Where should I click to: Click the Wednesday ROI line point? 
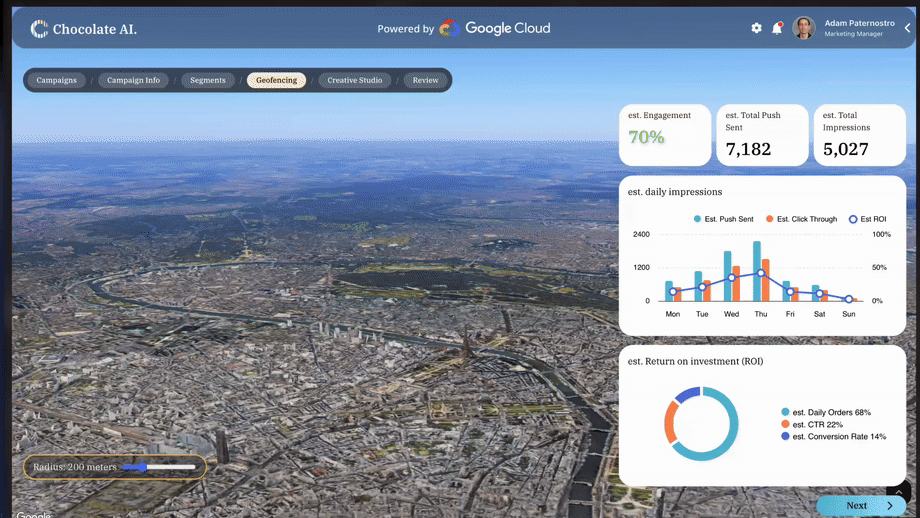tap(731, 278)
